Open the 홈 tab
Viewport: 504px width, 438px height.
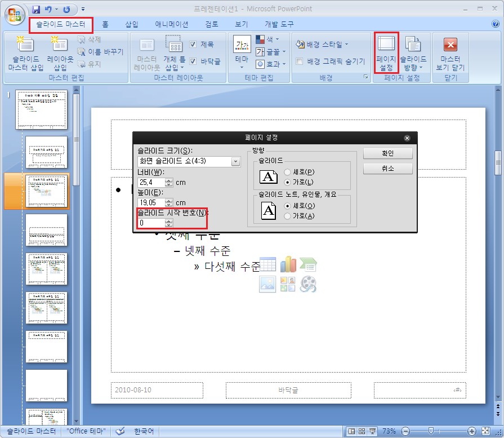105,24
